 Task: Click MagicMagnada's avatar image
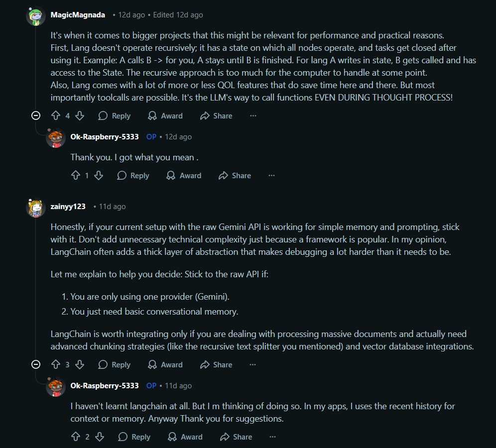pos(36,15)
